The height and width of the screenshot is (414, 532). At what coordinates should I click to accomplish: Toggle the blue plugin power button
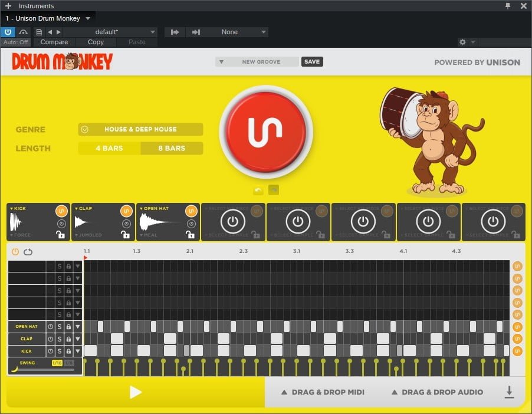(8, 32)
